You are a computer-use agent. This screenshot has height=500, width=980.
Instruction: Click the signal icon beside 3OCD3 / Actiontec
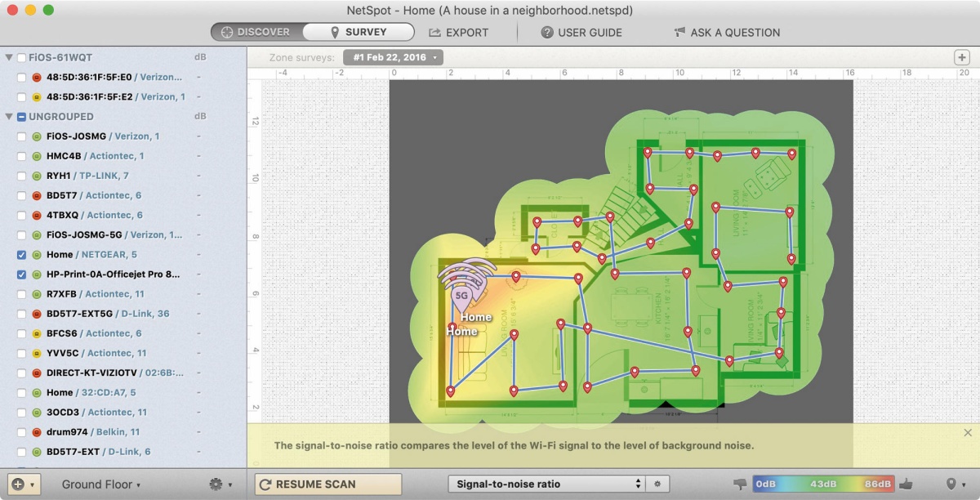(37, 412)
